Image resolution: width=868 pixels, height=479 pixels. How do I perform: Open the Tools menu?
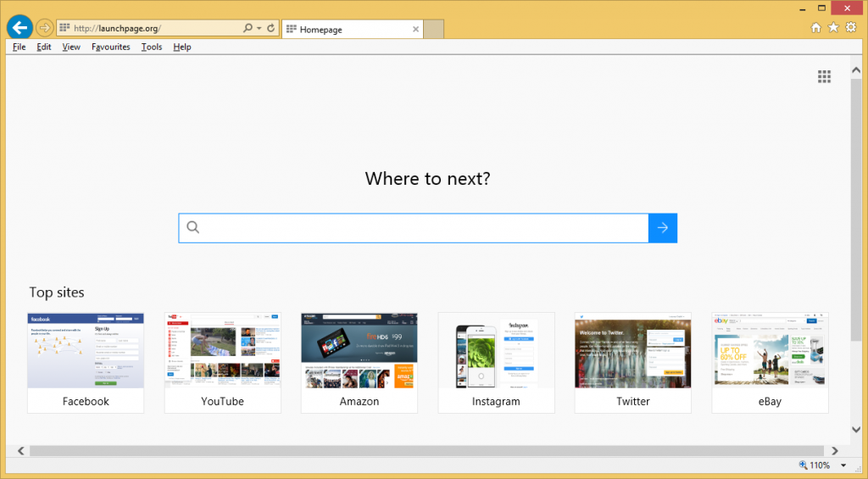pos(152,47)
